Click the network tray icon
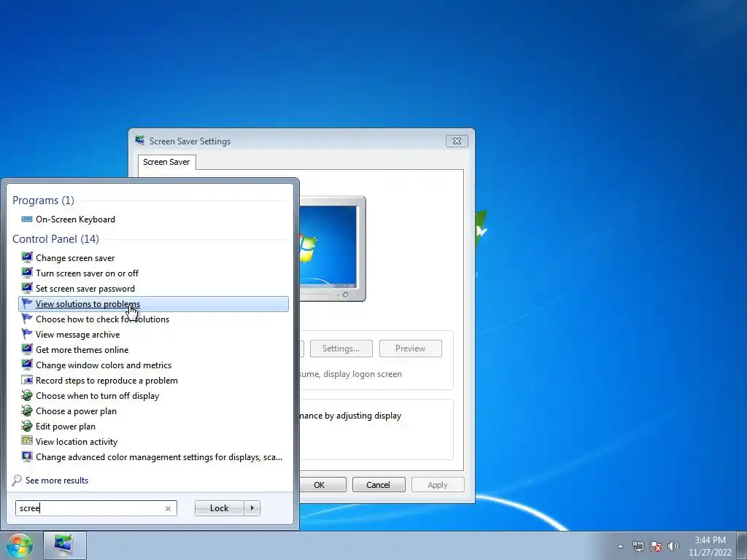Viewport: 747px width, 560px height. point(638,546)
